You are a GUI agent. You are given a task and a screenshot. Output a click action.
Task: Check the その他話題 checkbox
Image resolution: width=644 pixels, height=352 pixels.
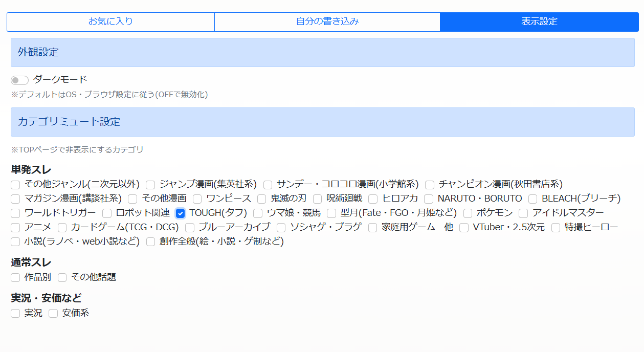[x=62, y=278]
